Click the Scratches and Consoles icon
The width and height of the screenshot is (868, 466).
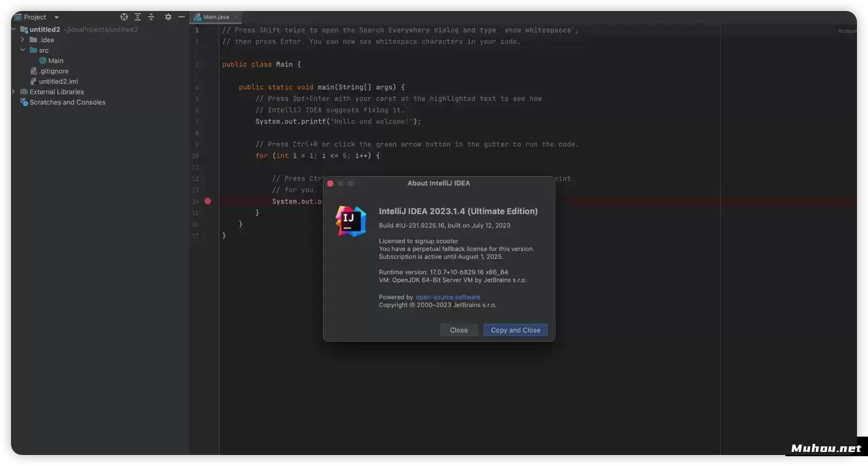tap(24, 102)
